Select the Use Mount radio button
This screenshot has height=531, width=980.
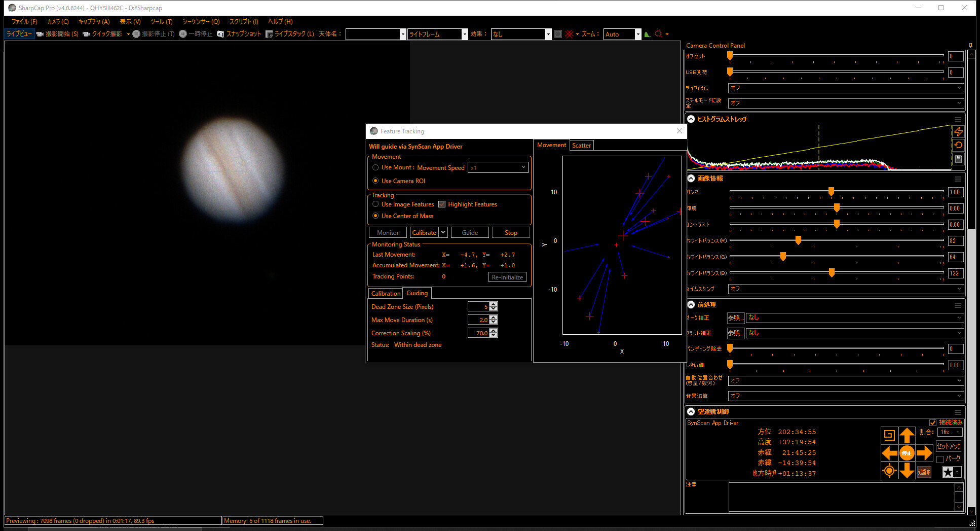coord(375,167)
